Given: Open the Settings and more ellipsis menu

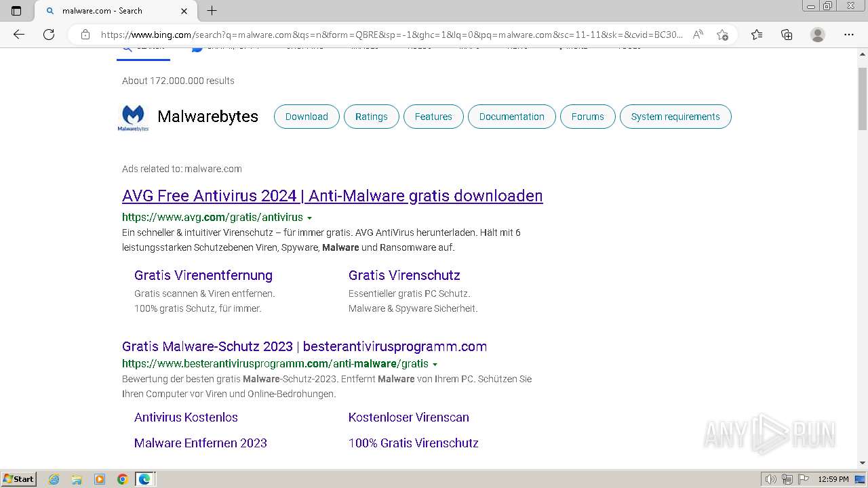Looking at the screenshot, I should pos(849,35).
